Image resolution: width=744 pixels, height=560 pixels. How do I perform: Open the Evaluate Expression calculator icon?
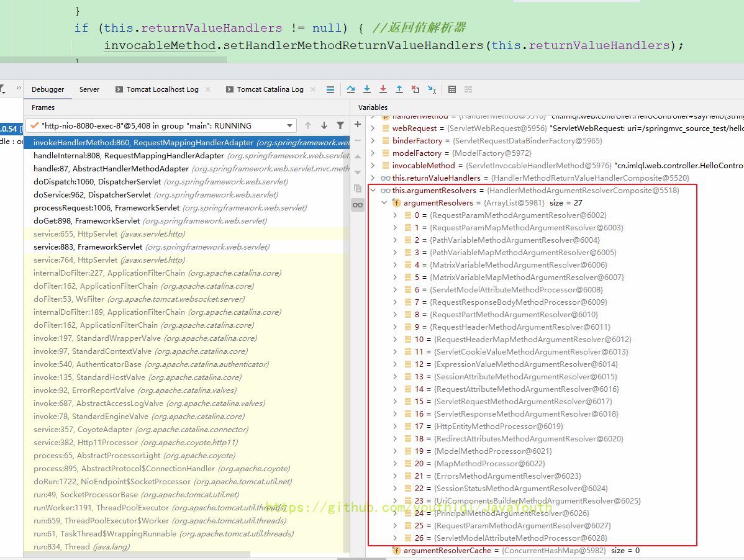(452, 89)
